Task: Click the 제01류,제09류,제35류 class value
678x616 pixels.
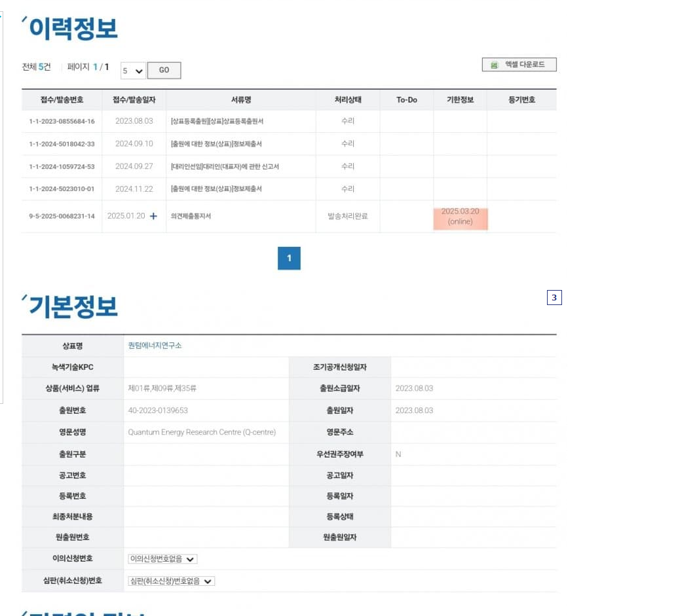Action: click(162, 388)
